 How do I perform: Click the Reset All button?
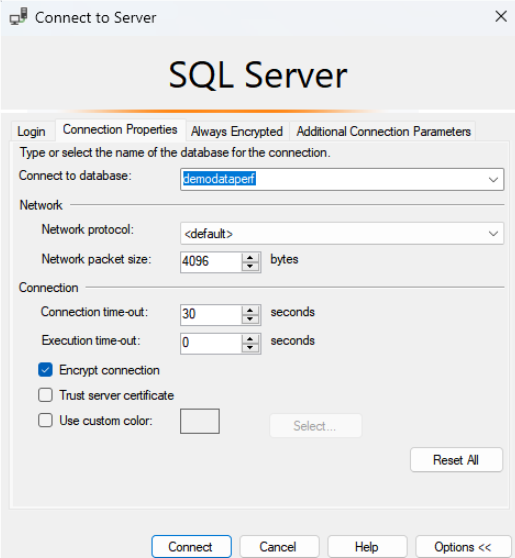[456, 460]
